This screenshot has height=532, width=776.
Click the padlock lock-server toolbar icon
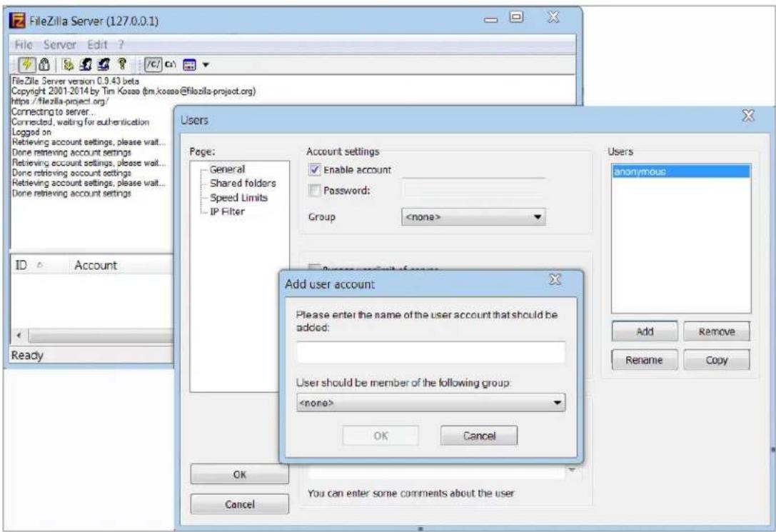[44, 64]
